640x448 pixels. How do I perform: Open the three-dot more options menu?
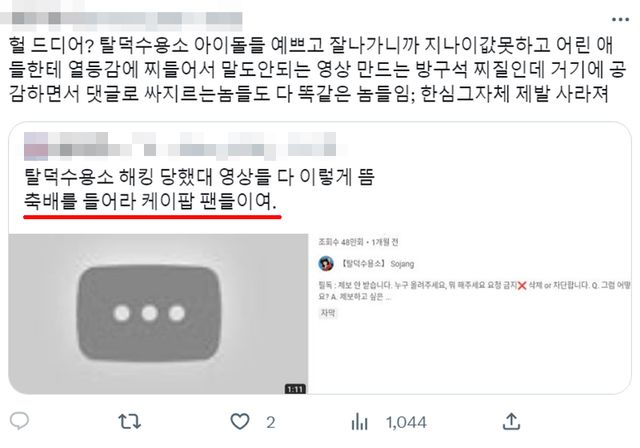tap(620, 19)
